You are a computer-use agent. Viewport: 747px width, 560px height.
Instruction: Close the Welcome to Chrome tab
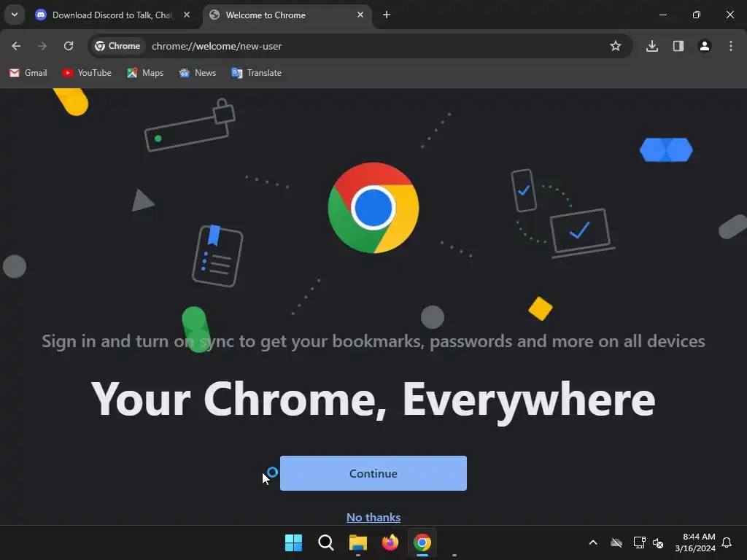coord(360,15)
